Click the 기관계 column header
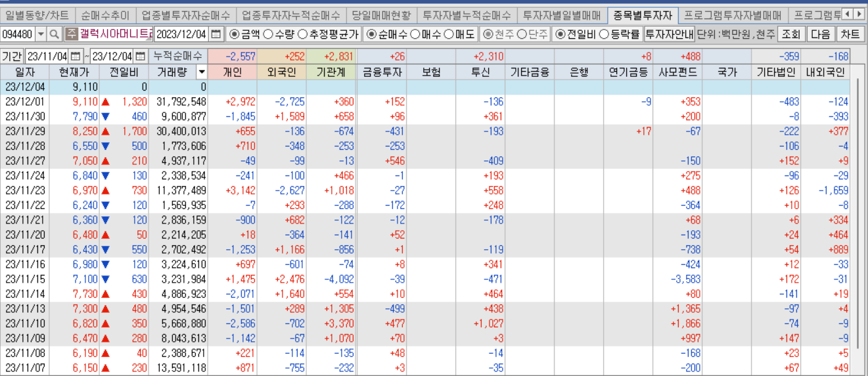The width and height of the screenshot is (868, 376). coord(331,72)
